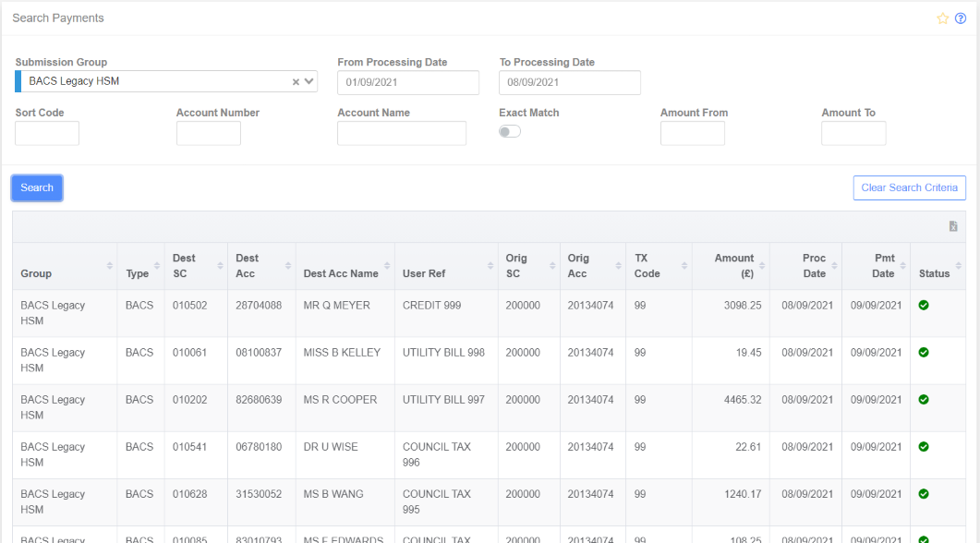Sort table by TX Code column
The image size is (980, 543).
(684, 266)
